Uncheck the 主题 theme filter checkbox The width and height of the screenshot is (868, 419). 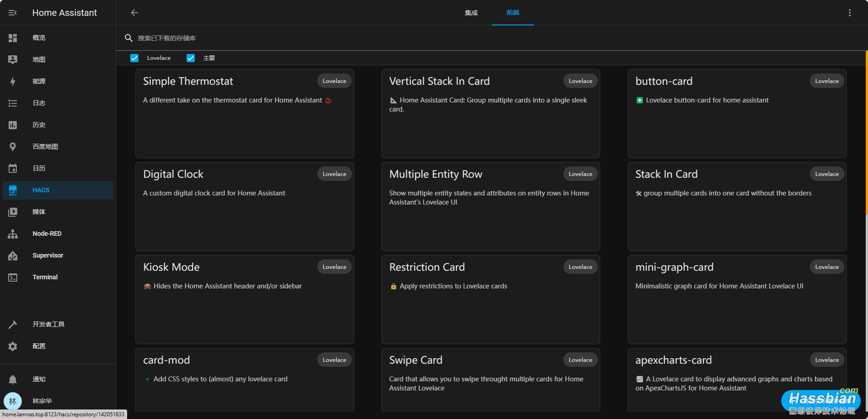(x=191, y=58)
